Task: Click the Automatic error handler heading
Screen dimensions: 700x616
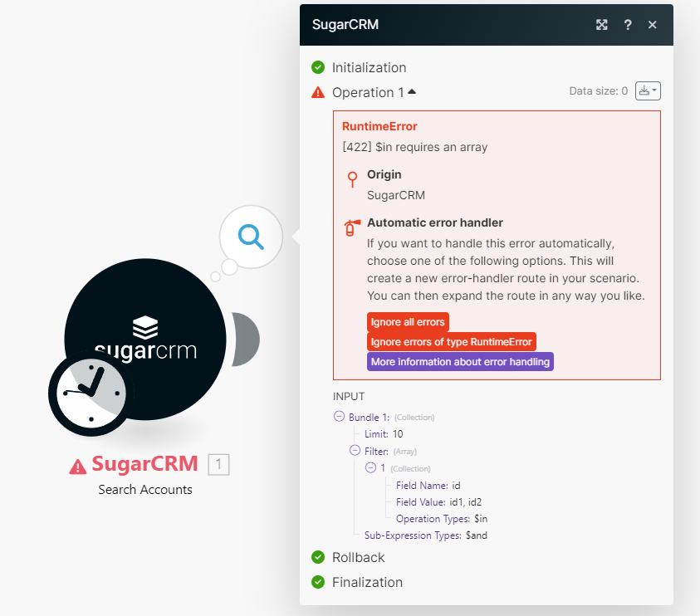Action: (435, 222)
